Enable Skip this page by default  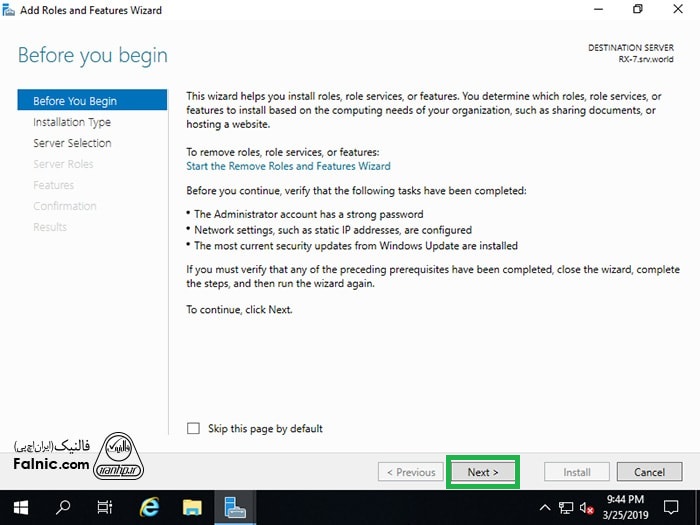coord(194,429)
